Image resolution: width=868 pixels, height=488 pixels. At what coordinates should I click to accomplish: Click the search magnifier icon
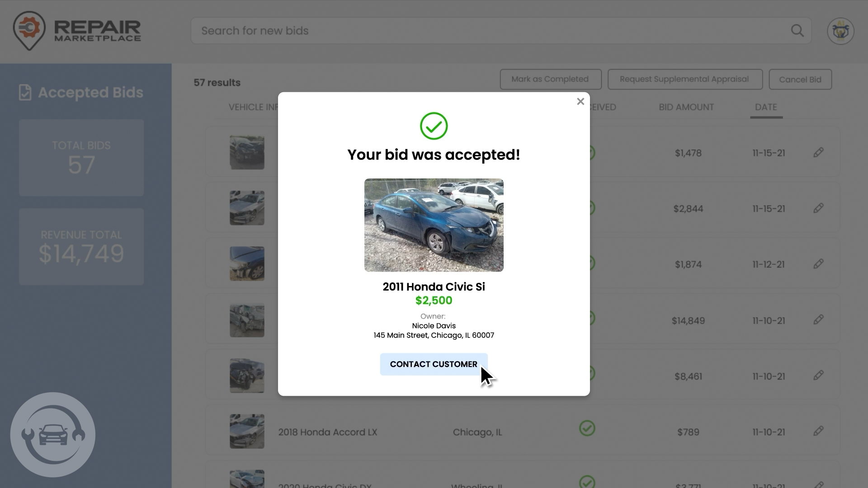797,31
